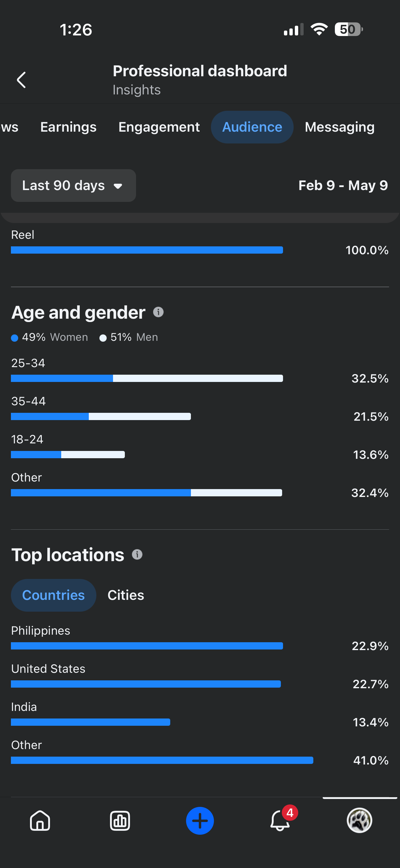Tap the blue plus create button
Image resolution: width=400 pixels, height=868 pixels.
click(x=200, y=820)
